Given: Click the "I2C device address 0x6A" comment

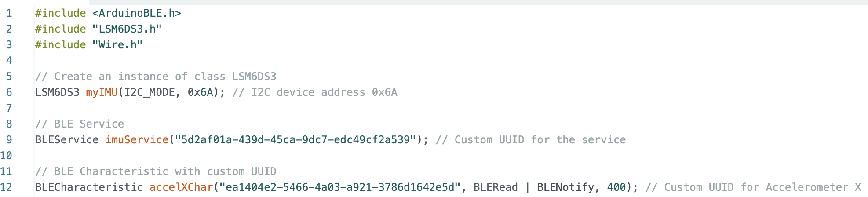Looking at the screenshot, I should point(315,92).
